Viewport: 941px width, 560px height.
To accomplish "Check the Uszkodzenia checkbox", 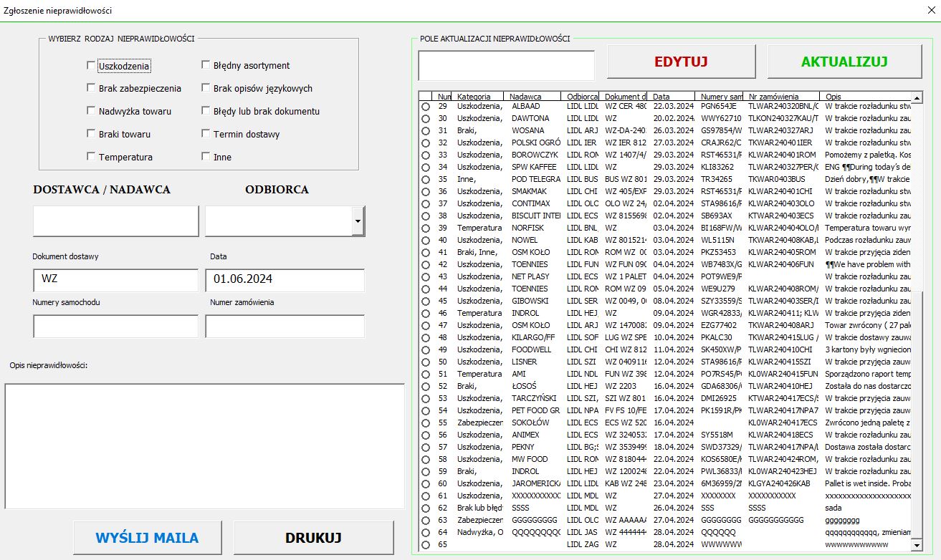I will 91,66.
